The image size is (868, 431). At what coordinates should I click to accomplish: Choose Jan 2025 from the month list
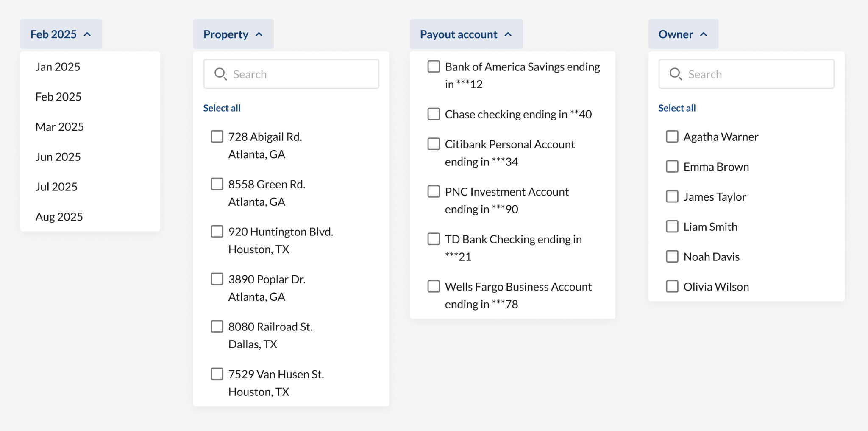pyautogui.click(x=58, y=67)
